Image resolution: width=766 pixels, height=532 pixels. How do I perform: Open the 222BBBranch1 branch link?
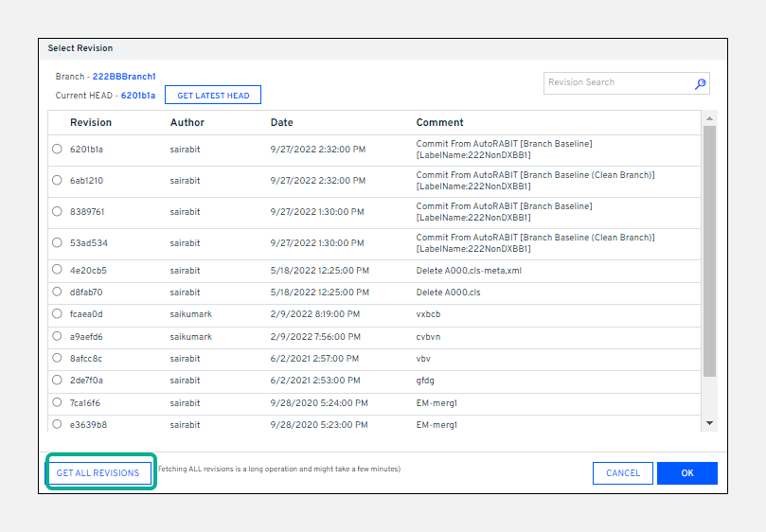coord(124,77)
